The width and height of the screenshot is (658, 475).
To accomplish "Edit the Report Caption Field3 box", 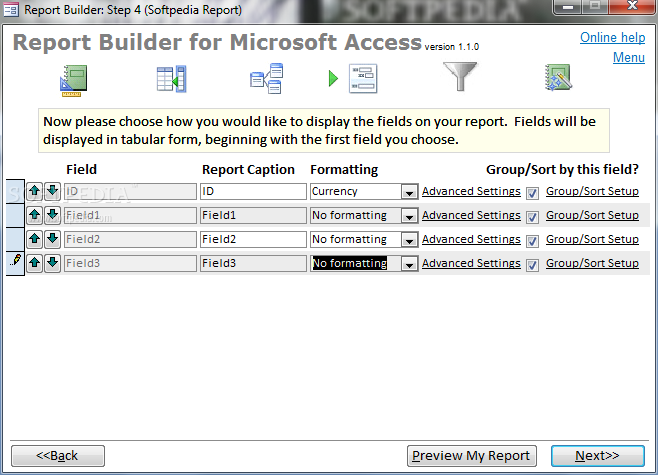I will 253,263.
